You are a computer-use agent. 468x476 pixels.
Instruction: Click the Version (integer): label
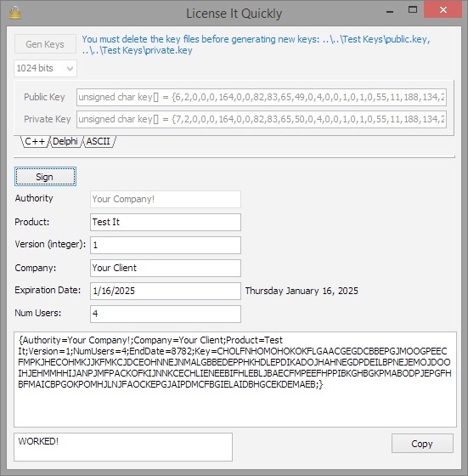50,245
